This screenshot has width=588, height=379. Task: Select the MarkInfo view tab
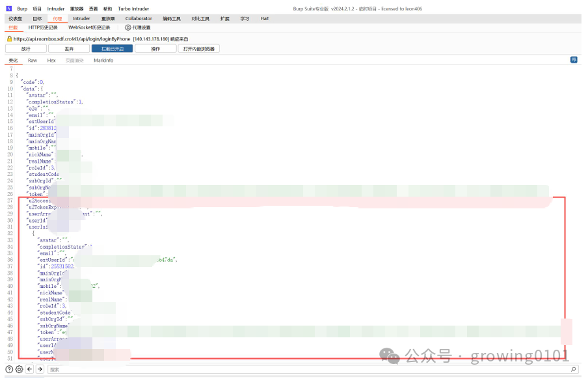pos(103,60)
